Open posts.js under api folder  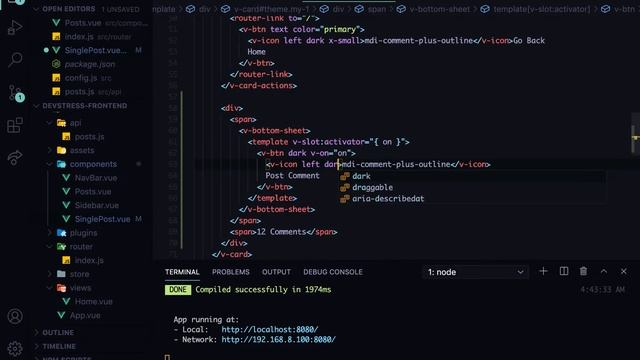tap(89, 137)
